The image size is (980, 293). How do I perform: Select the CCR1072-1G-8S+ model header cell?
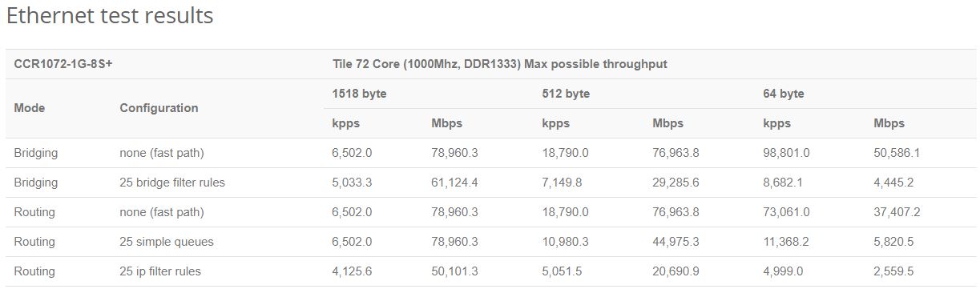(63, 64)
